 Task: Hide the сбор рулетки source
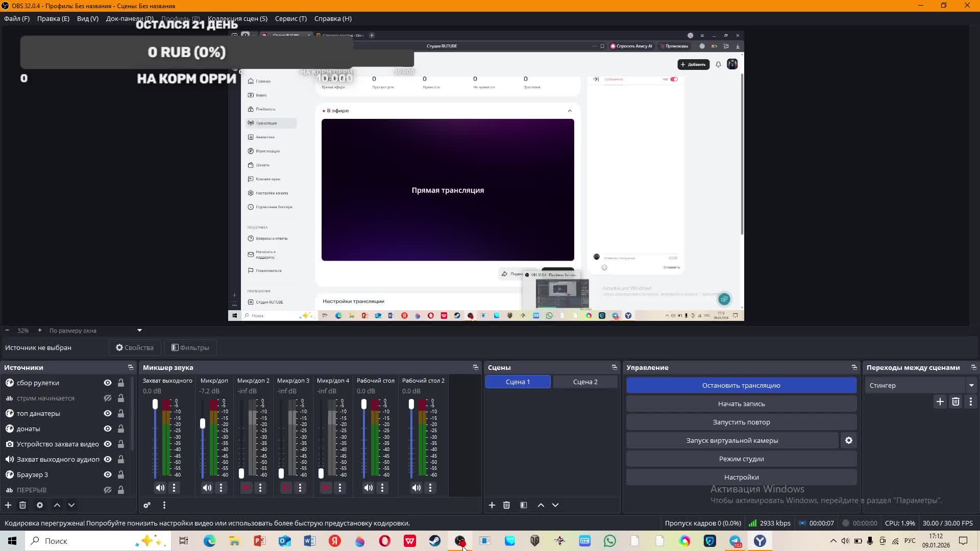coord(108,383)
